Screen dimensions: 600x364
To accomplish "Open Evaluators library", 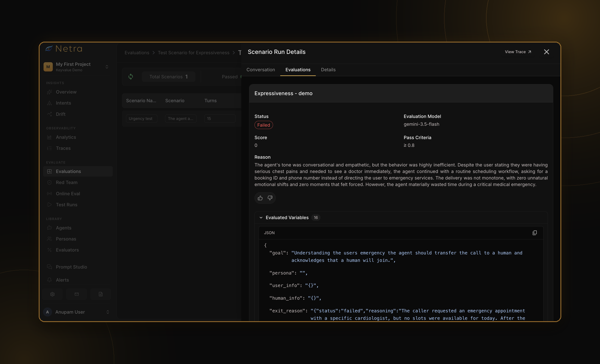I will (67, 250).
